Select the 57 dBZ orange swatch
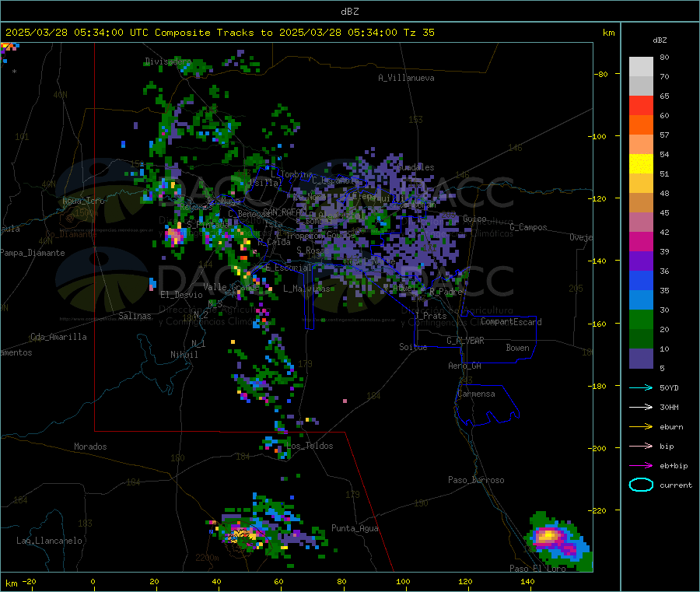 tap(641, 125)
